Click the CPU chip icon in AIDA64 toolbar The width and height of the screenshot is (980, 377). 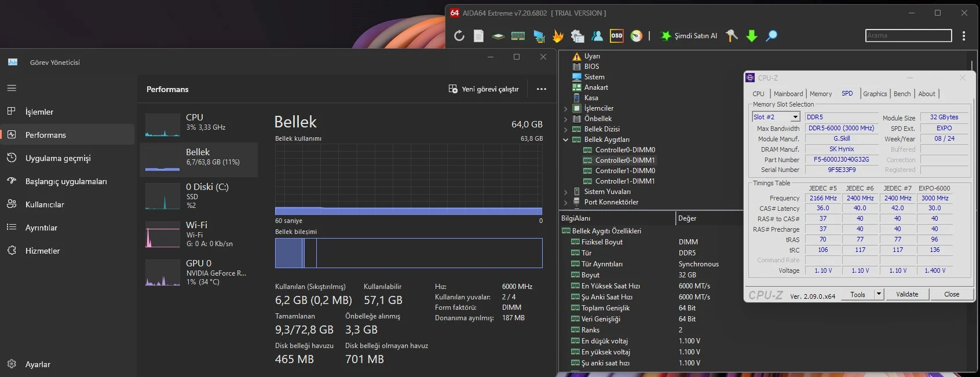[498, 36]
